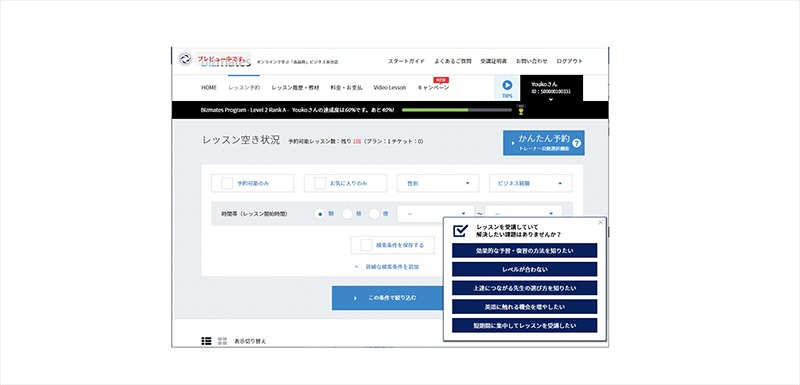
Task: Open Video Lesson tab
Action: 390,88
